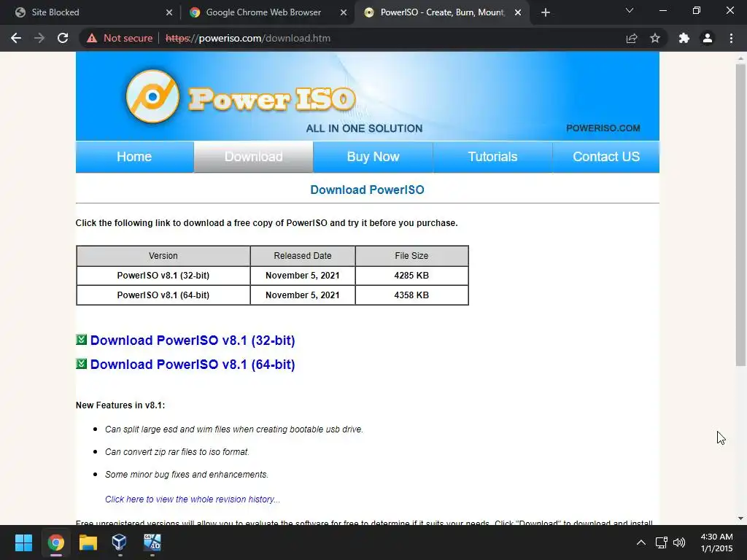Click the 'Some minor bug fixes' bullet
Image resolution: width=747 pixels, height=560 pixels.
(x=187, y=474)
